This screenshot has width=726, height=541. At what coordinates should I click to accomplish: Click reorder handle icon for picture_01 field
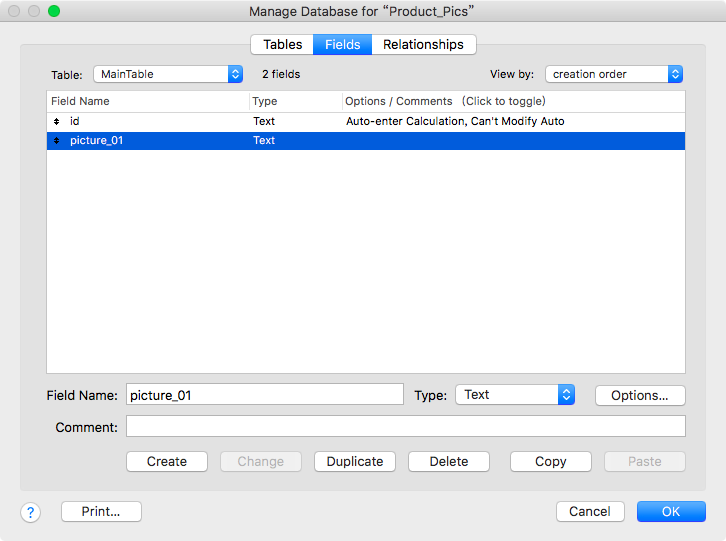56,140
